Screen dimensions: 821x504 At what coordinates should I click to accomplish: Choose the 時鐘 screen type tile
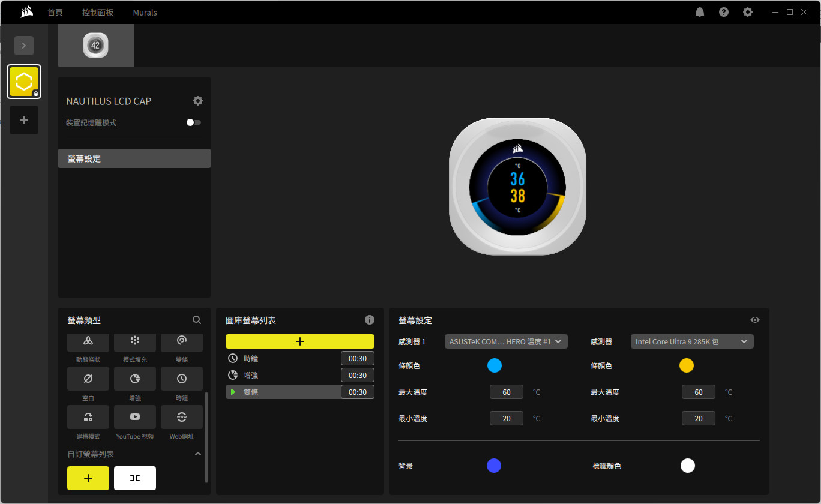click(x=182, y=379)
